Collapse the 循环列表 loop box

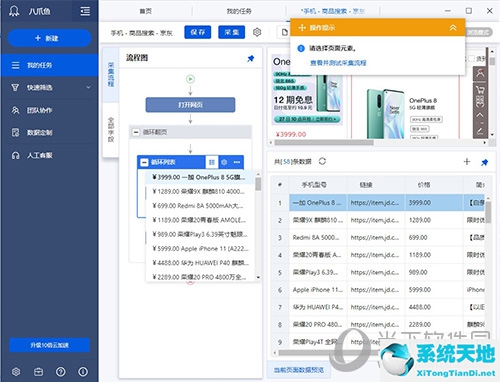pos(144,162)
